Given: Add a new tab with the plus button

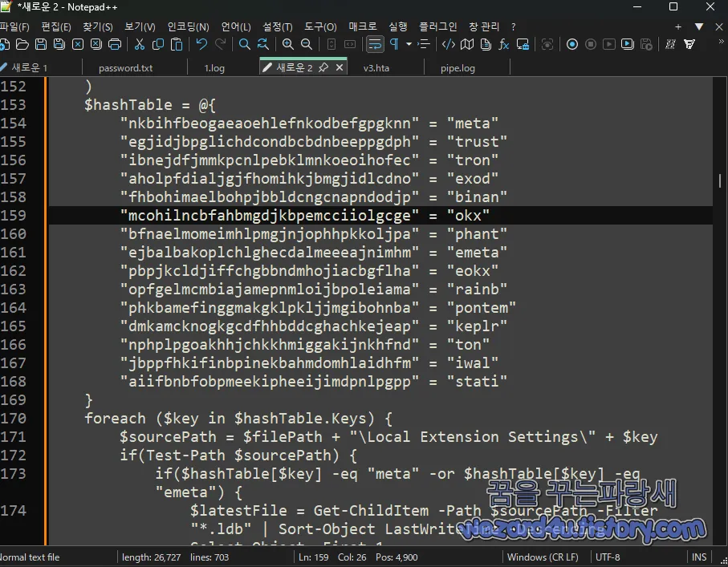Looking at the screenshot, I should [x=678, y=27].
